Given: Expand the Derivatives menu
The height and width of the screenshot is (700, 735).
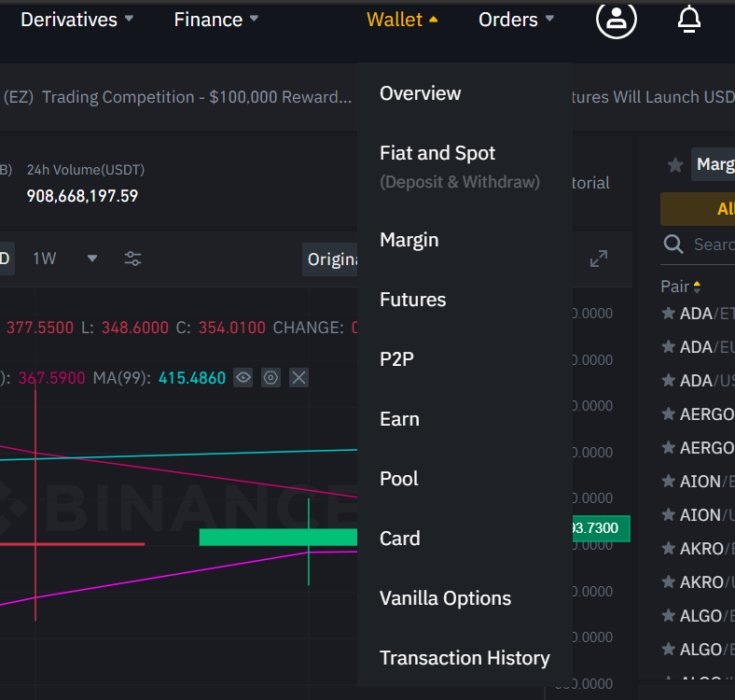Looking at the screenshot, I should coord(77,20).
